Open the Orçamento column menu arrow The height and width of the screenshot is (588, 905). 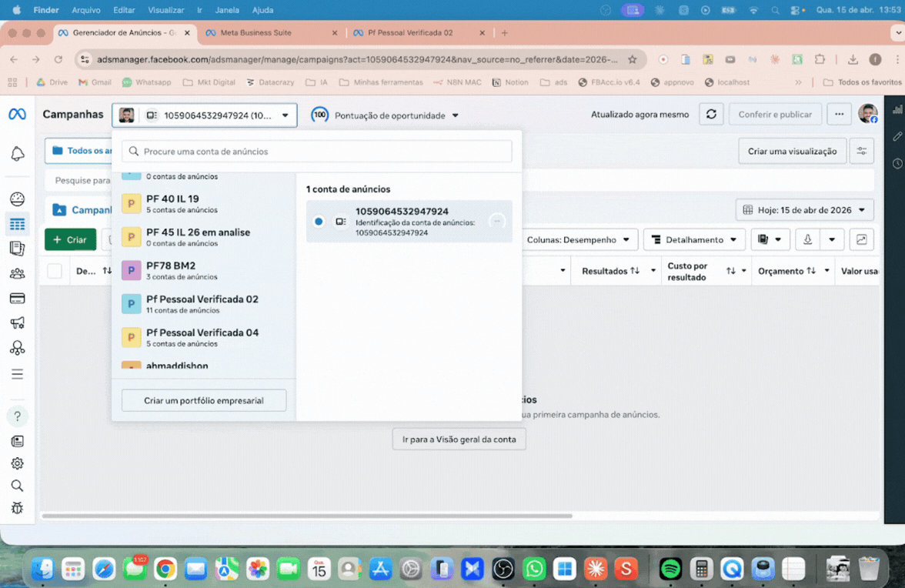(827, 271)
